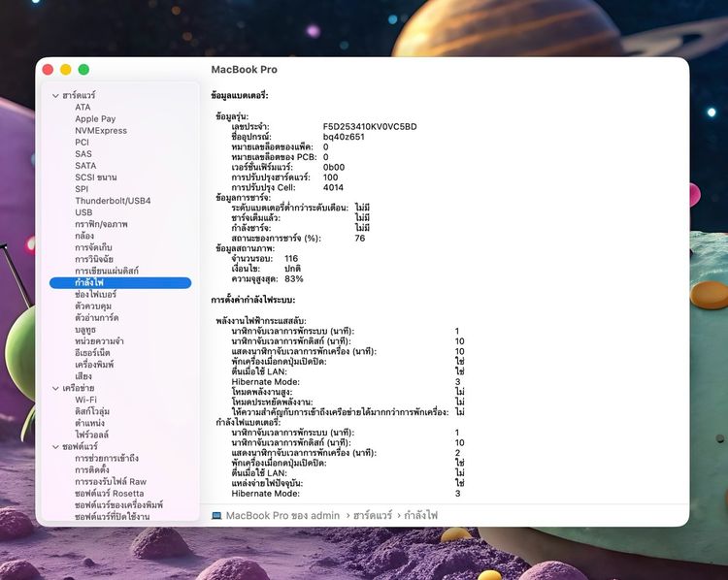Screen dimensions: 728x580
Task: Open ดิสก์โวลุ่ม network entry
Action: point(92,411)
